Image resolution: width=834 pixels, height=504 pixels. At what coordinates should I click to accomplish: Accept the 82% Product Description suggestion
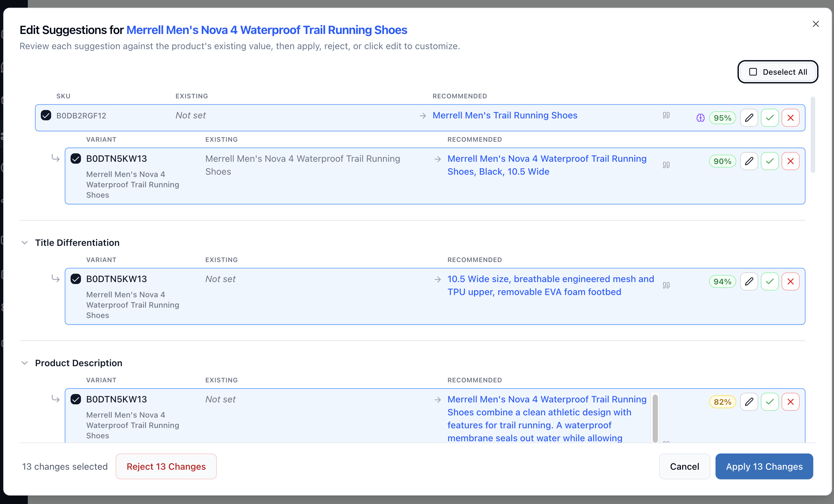click(770, 402)
